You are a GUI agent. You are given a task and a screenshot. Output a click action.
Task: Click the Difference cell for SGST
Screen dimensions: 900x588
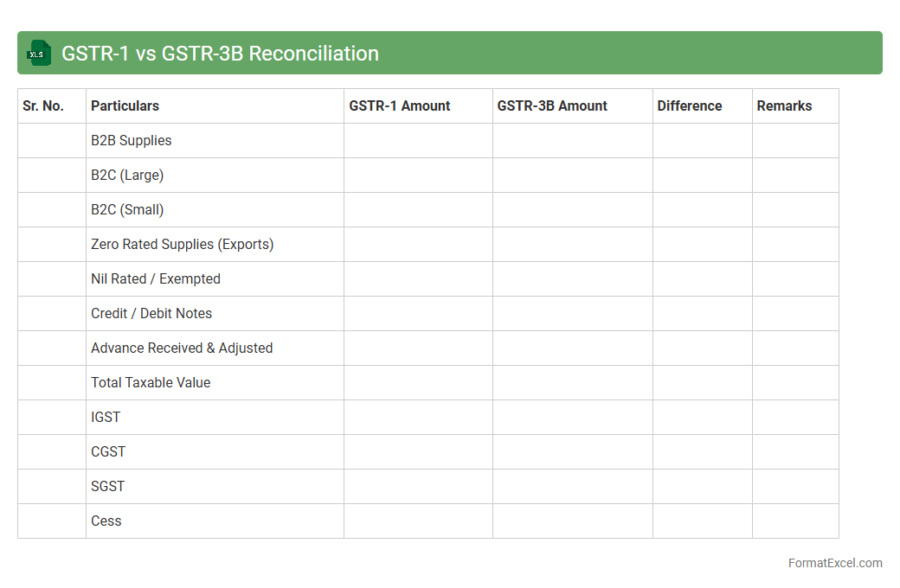tap(702, 487)
